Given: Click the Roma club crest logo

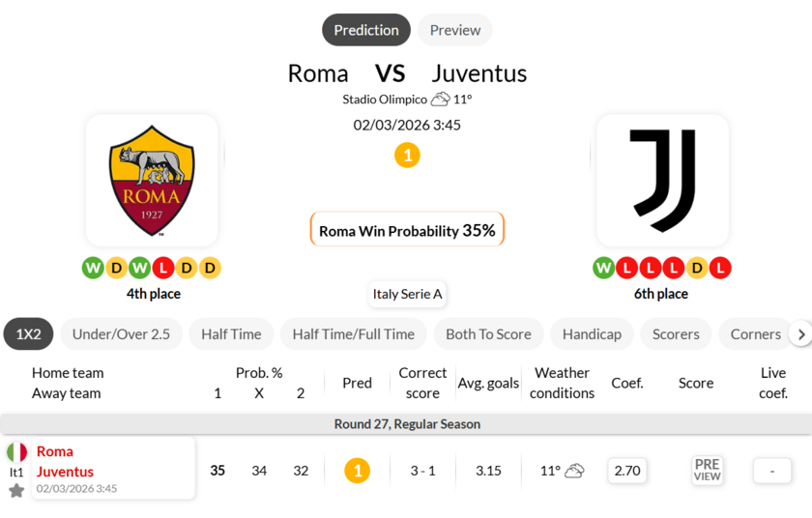Looking at the screenshot, I should click(152, 181).
